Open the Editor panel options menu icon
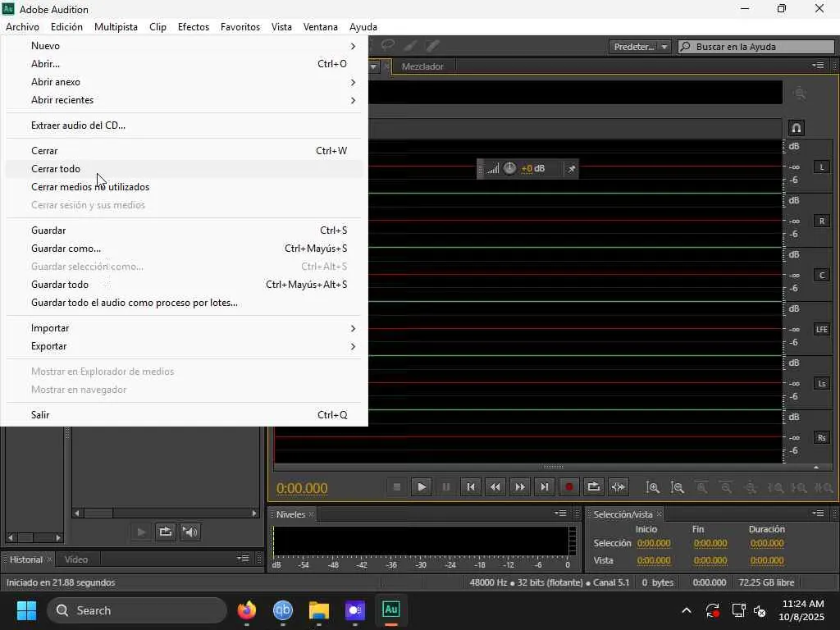The width and height of the screenshot is (840, 630). coord(818,66)
